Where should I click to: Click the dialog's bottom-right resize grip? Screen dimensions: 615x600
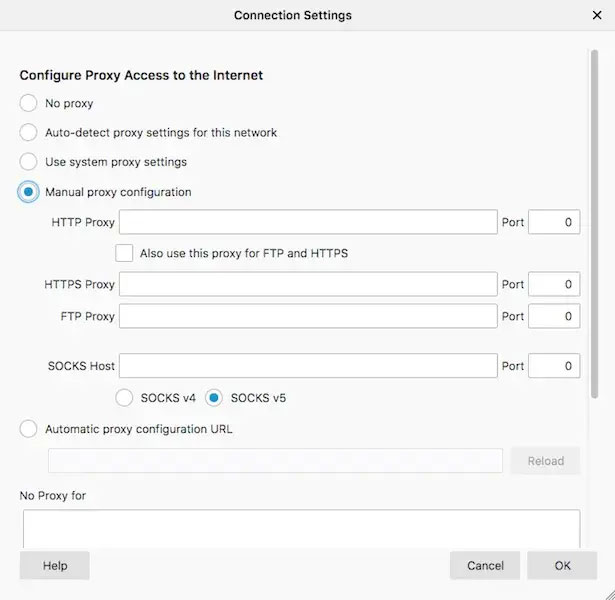[x=608, y=593]
